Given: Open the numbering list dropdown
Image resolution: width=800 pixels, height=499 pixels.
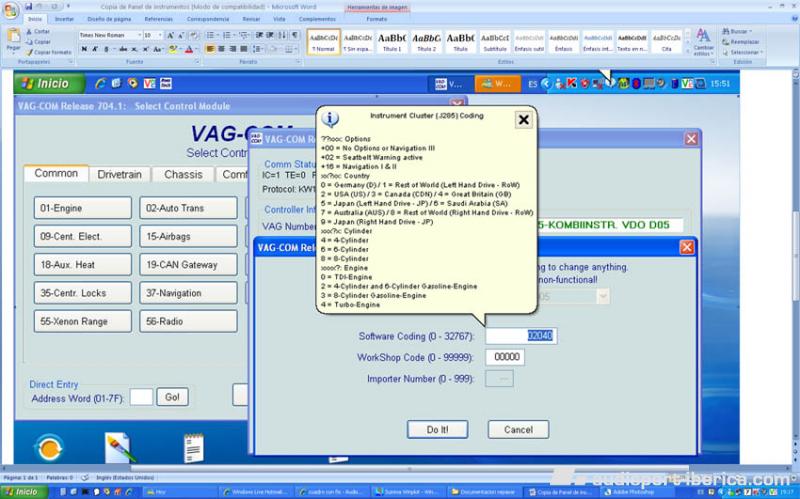Looking at the screenshot, I should pyautogui.click(x=234, y=35).
